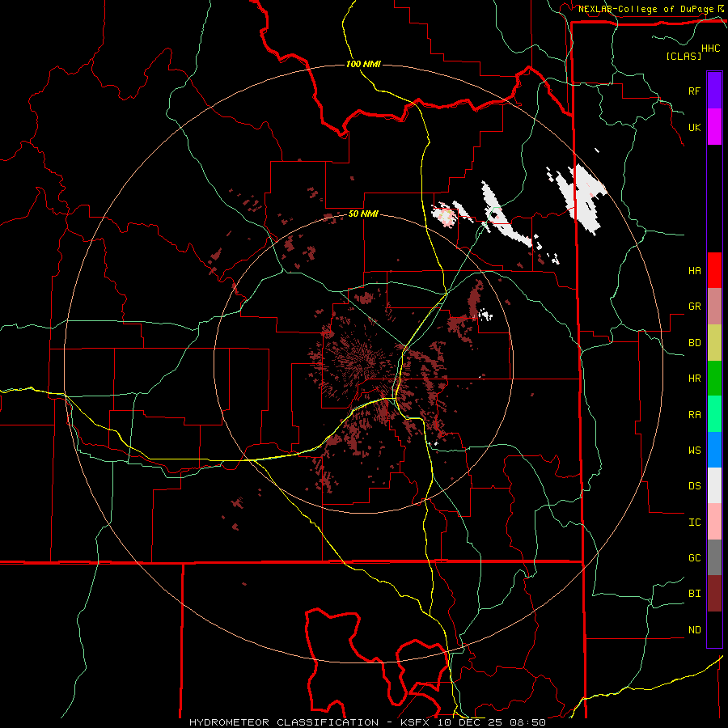Click the "HHC" product label
The height and width of the screenshot is (728, 728).
click(x=711, y=49)
